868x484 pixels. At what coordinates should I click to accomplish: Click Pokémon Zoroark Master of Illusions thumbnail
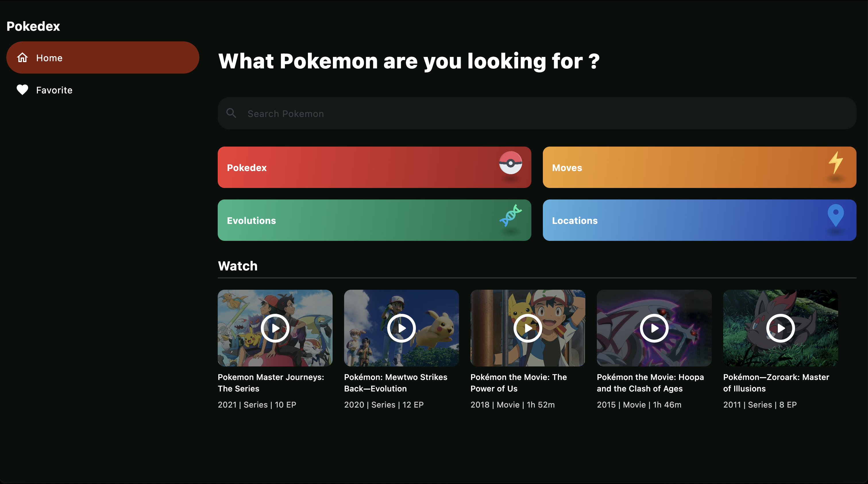tap(780, 328)
